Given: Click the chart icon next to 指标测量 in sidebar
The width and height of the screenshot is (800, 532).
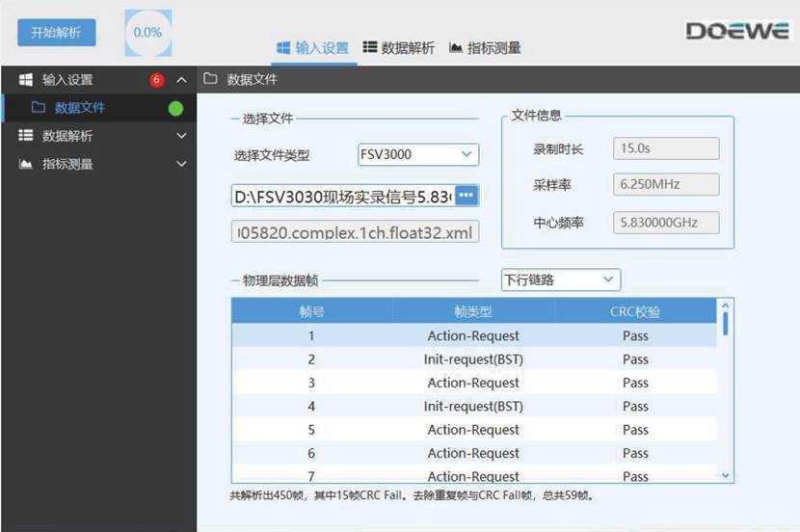Looking at the screenshot, I should [26, 164].
